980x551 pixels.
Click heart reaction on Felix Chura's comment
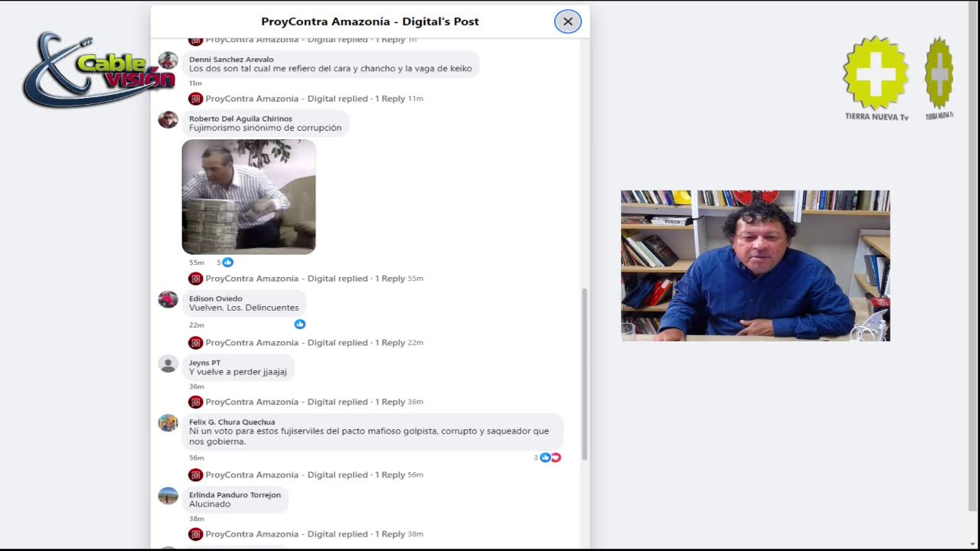click(x=556, y=458)
